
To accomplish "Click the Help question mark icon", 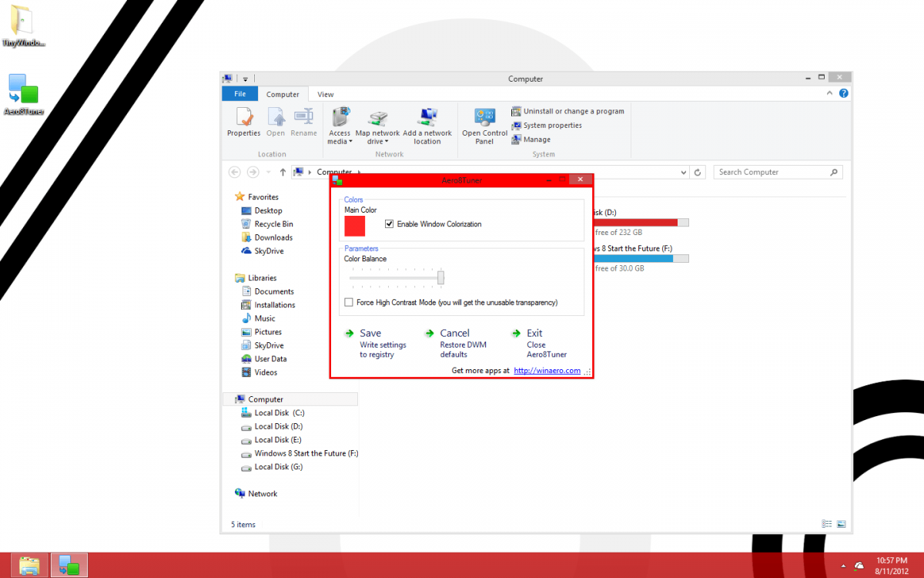I will point(844,93).
